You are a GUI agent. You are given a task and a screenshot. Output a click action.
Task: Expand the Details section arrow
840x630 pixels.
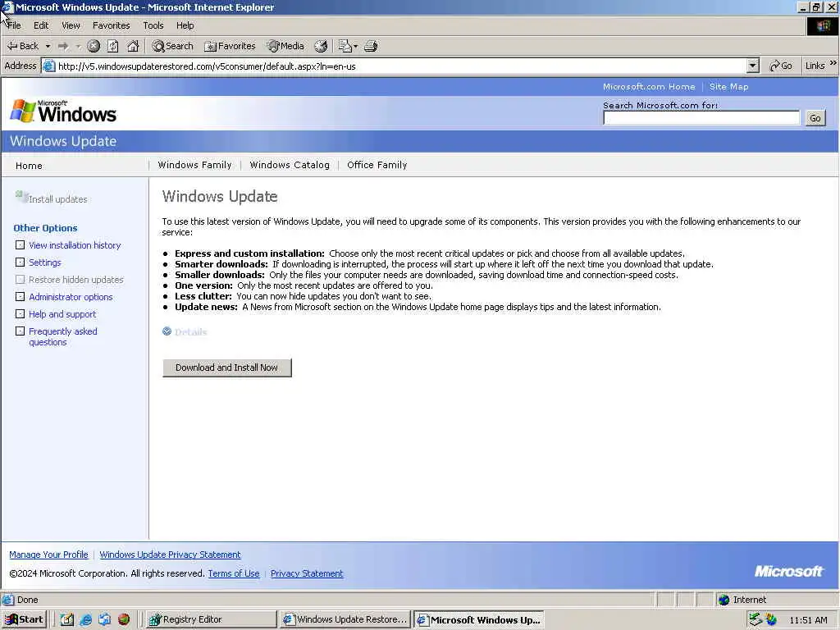[167, 331]
